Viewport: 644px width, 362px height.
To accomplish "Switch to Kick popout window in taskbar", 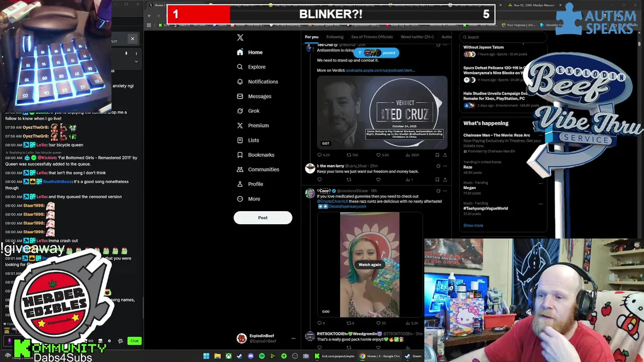I will 335,356.
